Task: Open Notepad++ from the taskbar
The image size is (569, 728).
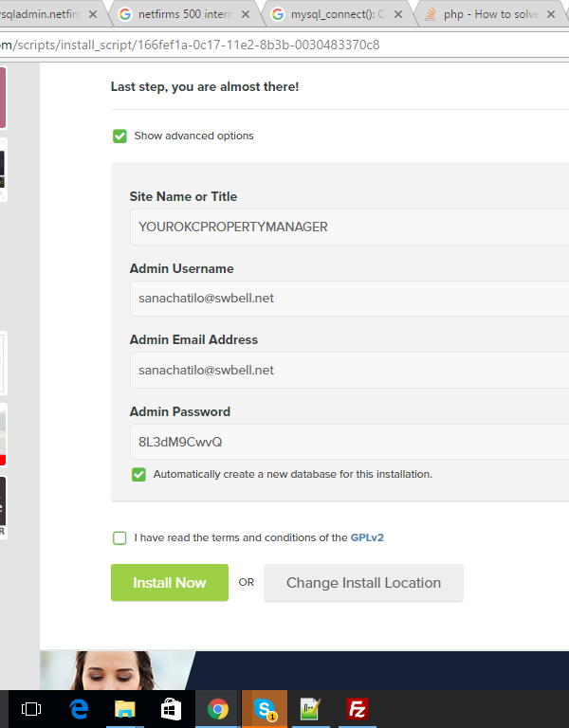Action: (x=311, y=708)
